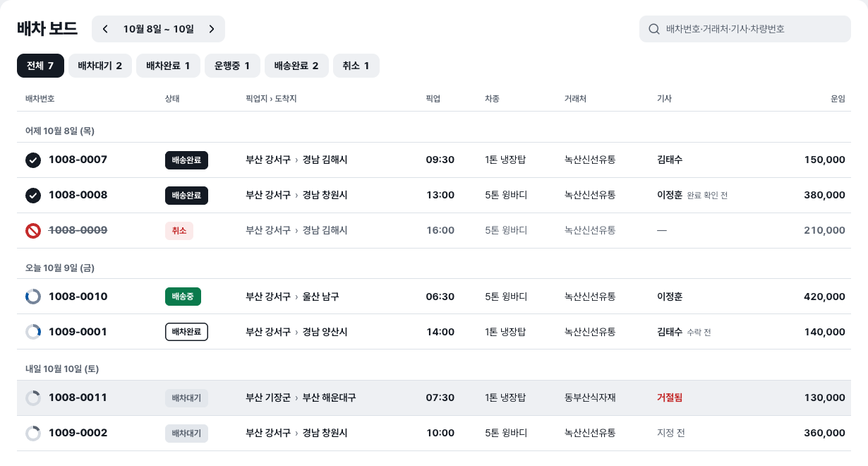Screen dimensions: 868x466
Task: Open the 10월 8일 ~ 10일 date range
Action: click(158, 29)
